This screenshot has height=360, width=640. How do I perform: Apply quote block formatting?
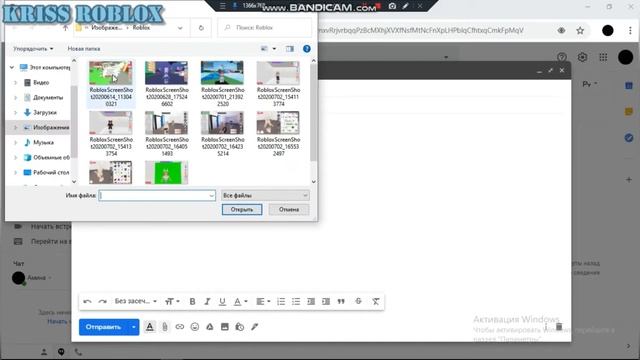(x=341, y=302)
